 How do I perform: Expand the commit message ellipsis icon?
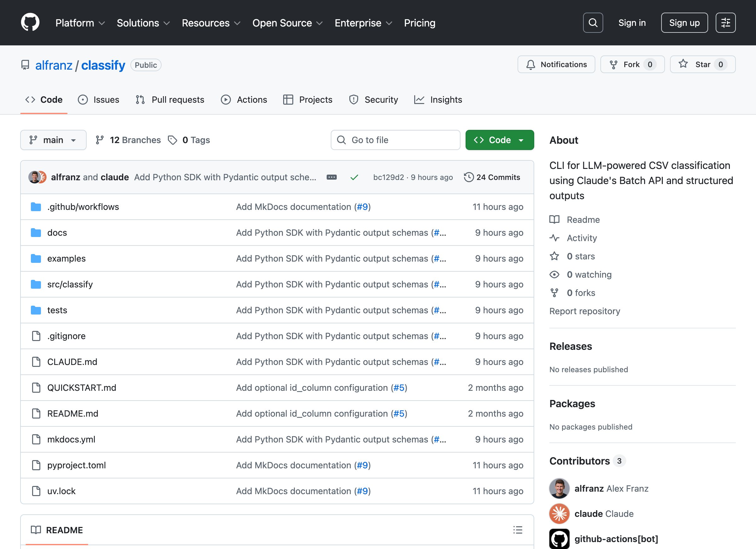[x=332, y=177]
